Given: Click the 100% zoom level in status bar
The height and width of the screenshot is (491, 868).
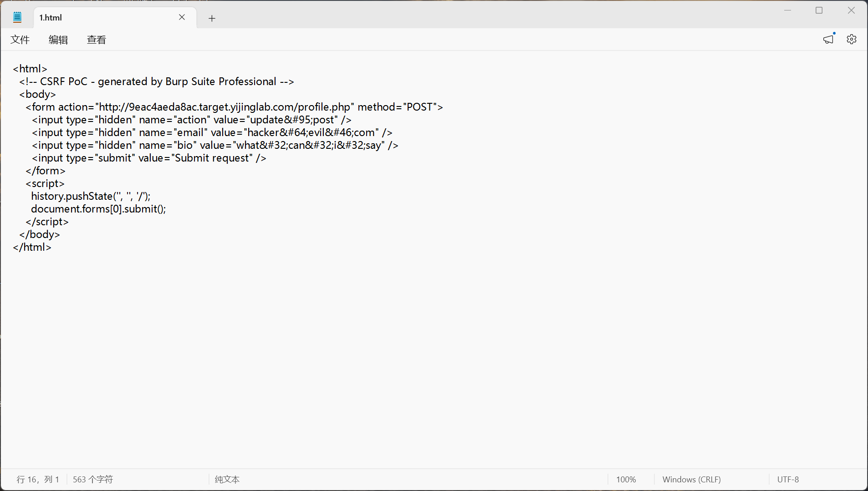Looking at the screenshot, I should [x=626, y=479].
